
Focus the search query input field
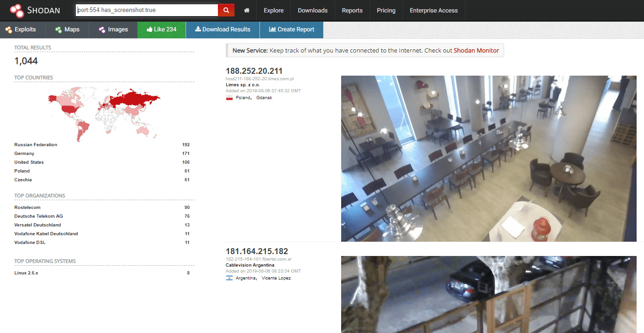click(147, 10)
